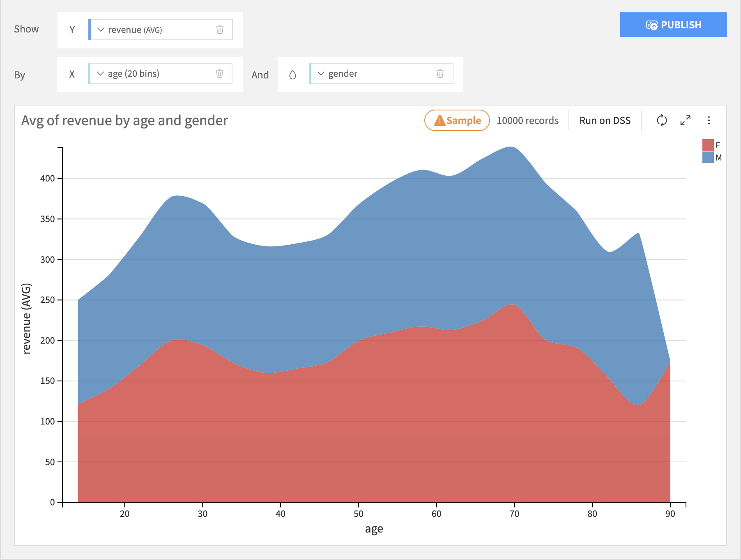Click the 'age' X axis title

pyautogui.click(x=374, y=529)
